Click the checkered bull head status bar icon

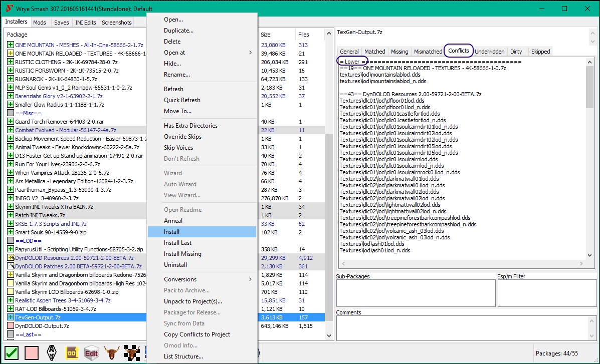pyautogui.click(x=132, y=352)
